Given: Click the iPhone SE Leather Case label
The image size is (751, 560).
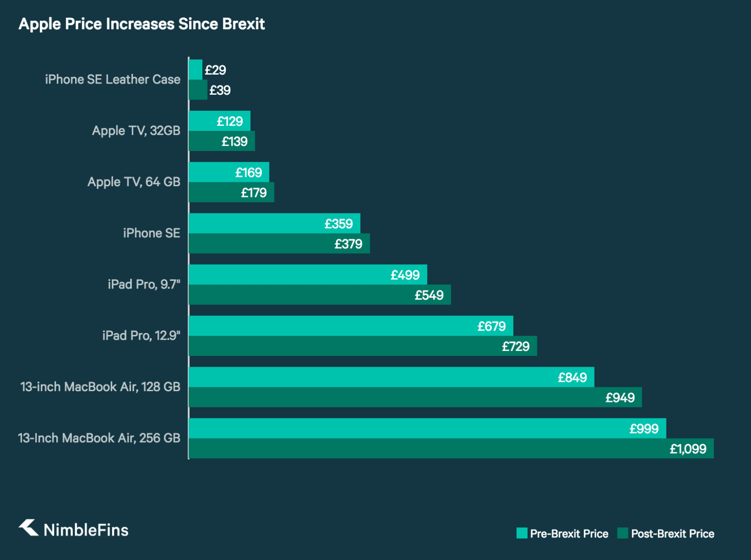Looking at the screenshot, I should tap(113, 79).
